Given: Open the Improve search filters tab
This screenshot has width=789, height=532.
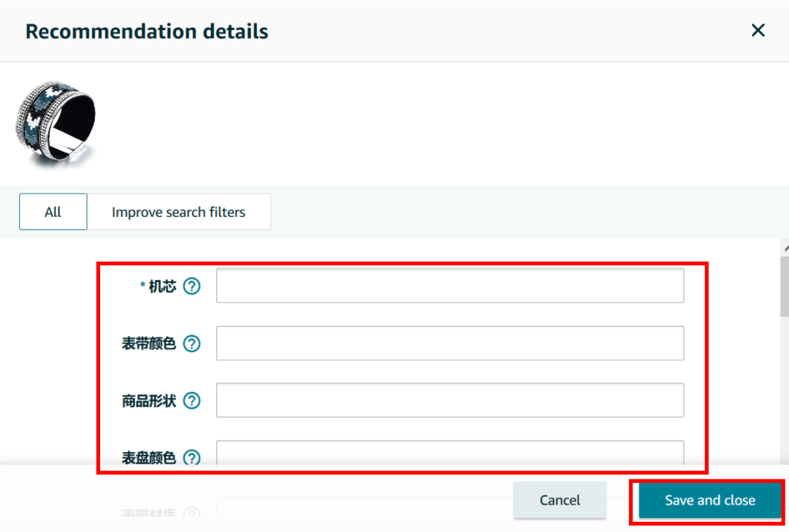Looking at the screenshot, I should [178, 212].
